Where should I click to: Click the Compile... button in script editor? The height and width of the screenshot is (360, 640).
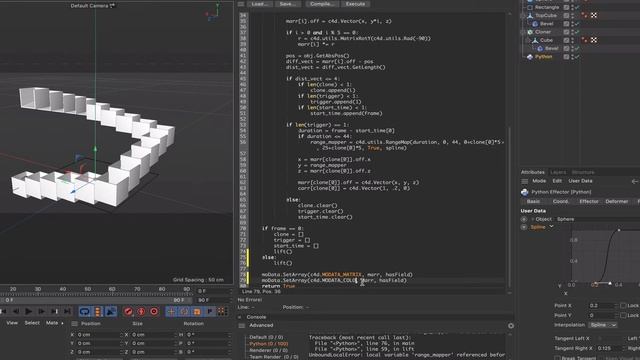(x=322, y=4)
